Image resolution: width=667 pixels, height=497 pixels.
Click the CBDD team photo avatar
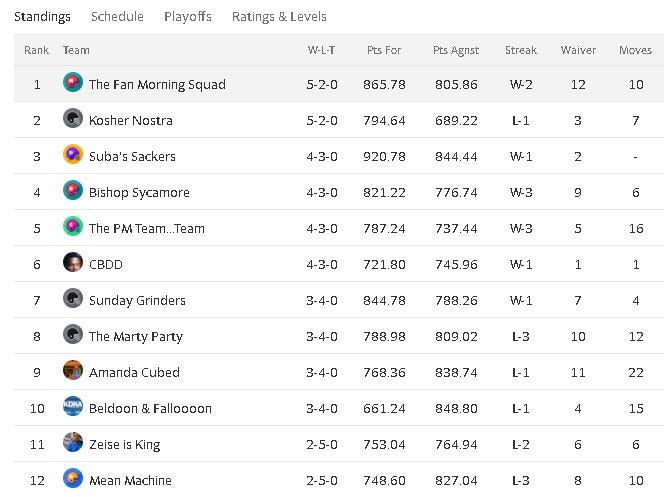click(x=73, y=263)
